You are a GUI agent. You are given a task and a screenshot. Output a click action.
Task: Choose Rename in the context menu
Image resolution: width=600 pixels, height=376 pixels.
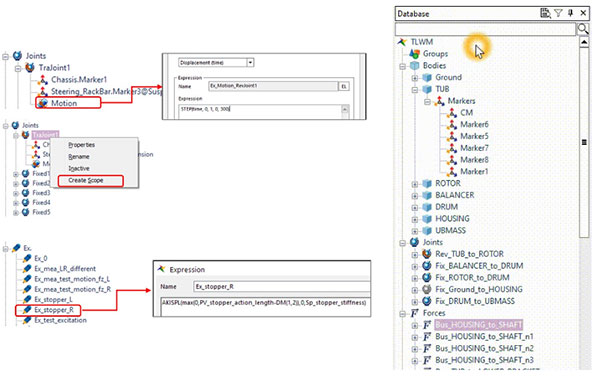coord(79,157)
